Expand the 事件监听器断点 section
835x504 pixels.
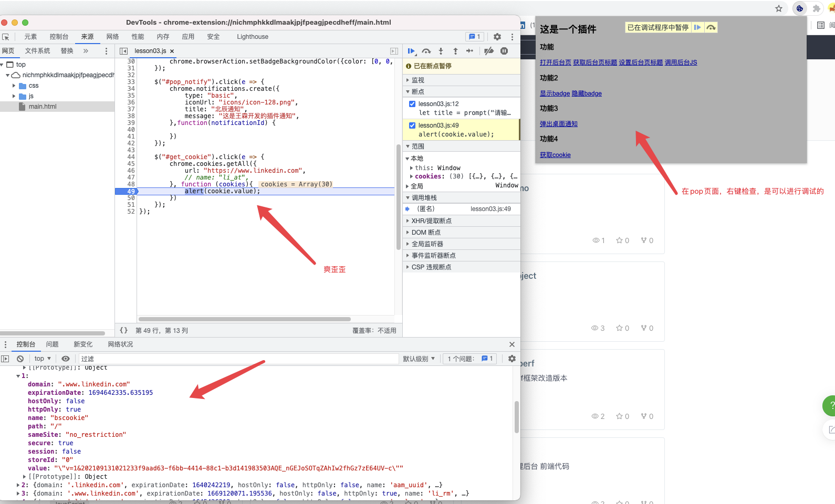click(462, 256)
